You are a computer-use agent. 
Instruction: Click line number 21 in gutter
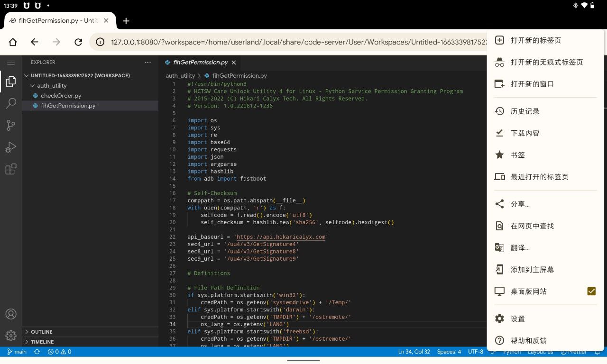[173, 230]
